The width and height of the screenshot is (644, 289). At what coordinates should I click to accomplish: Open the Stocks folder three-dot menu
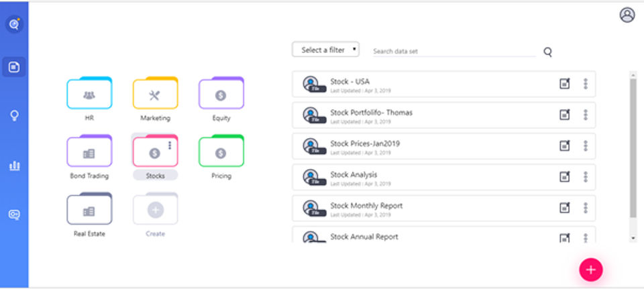pyautogui.click(x=170, y=146)
